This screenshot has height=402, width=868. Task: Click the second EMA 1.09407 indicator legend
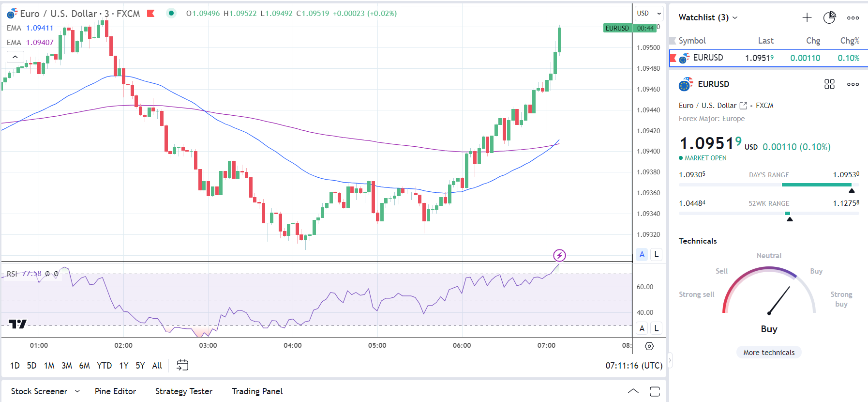30,43
